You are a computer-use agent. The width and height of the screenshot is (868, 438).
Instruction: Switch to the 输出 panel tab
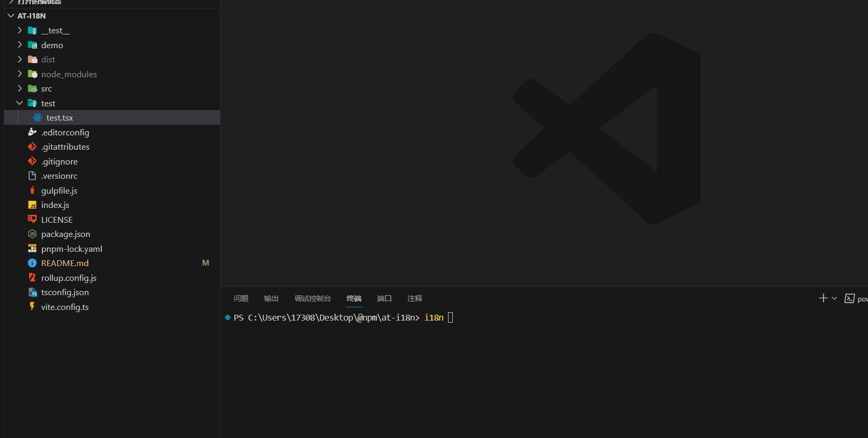[x=271, y=298]
